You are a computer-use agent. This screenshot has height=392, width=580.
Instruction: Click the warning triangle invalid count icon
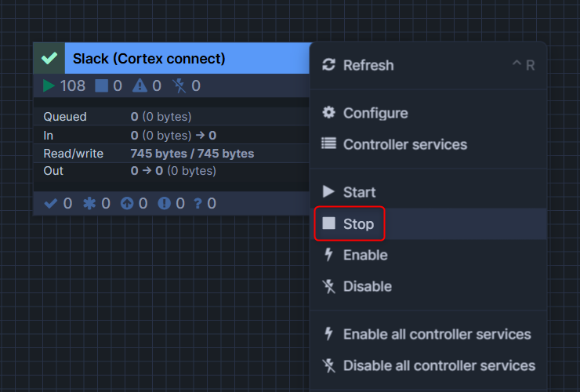(x=140, y=85)
